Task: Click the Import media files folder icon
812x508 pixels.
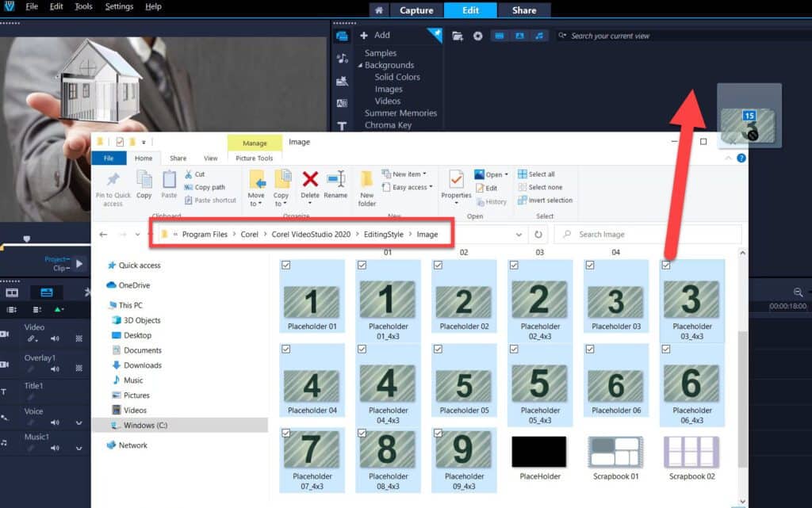Action: click(x=458, y=35)
